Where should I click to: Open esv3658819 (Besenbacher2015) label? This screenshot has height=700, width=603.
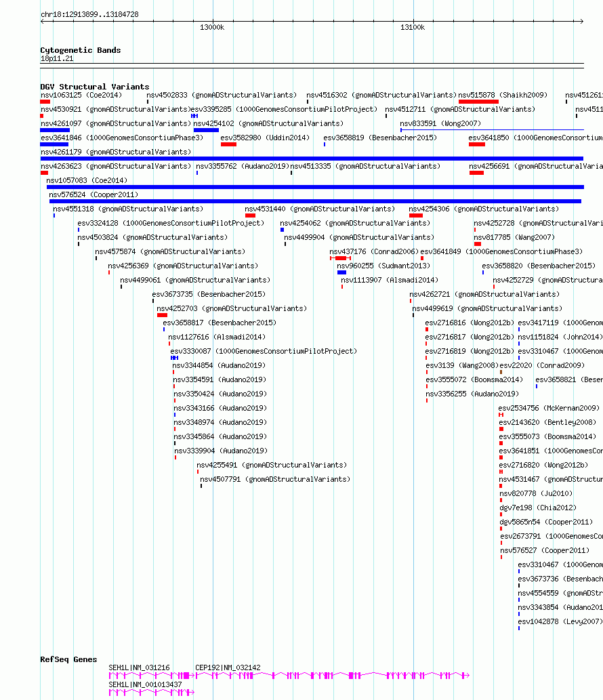coord(380,138)
